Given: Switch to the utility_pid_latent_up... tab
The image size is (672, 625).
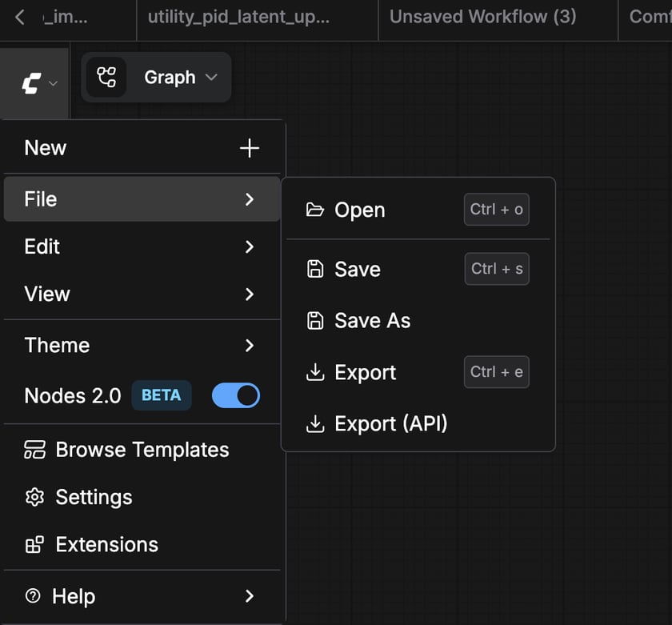Looking at the screenshot, I should (x=257, y=17).
